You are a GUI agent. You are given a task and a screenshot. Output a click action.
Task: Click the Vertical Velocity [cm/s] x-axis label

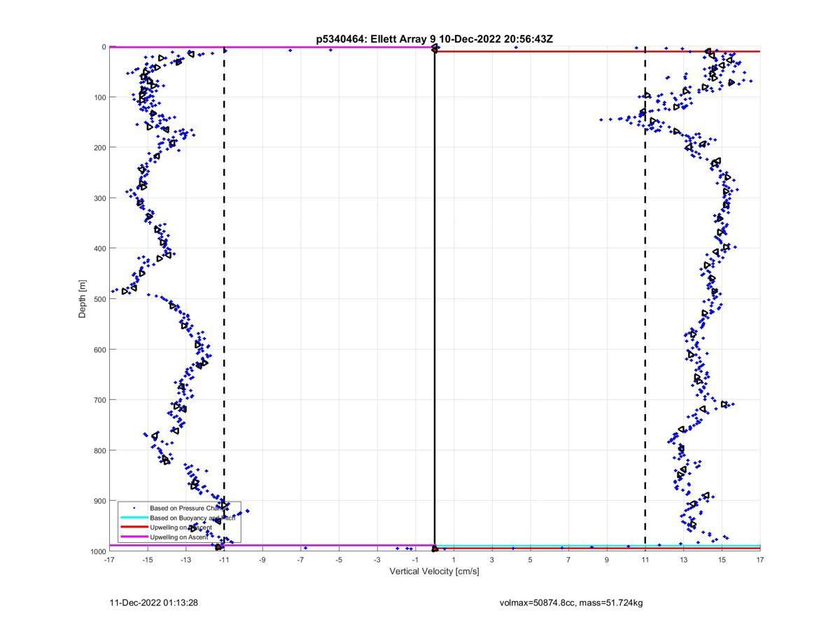pos(434,571)
